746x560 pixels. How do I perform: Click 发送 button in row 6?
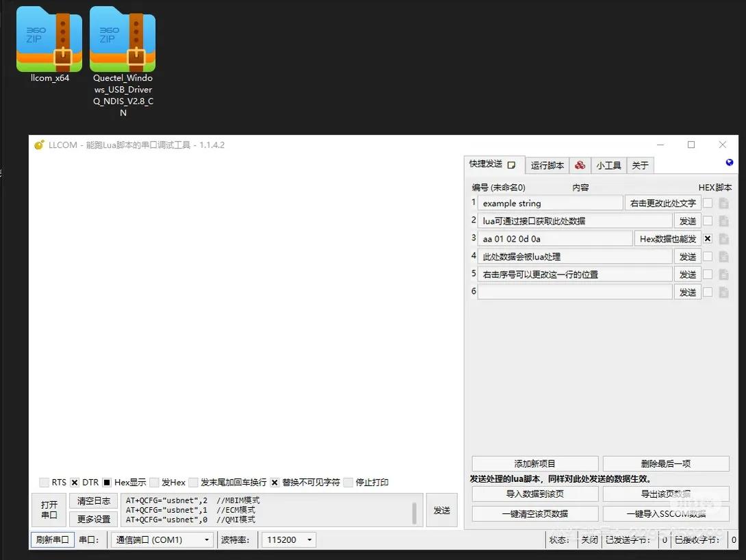(x=687, y=292)
